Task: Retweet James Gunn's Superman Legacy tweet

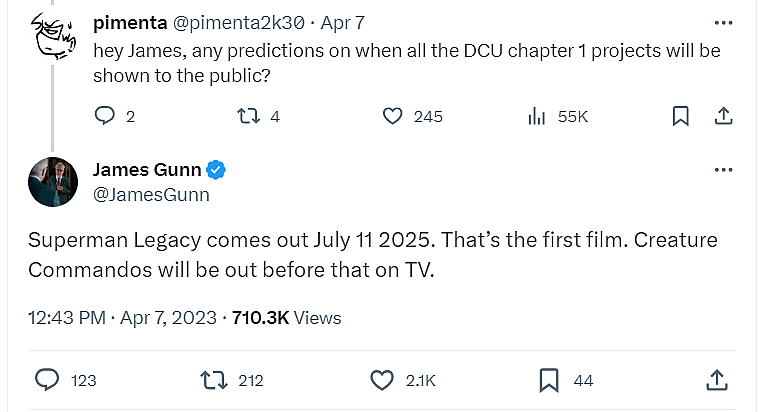Action: (x=214, y=380)
